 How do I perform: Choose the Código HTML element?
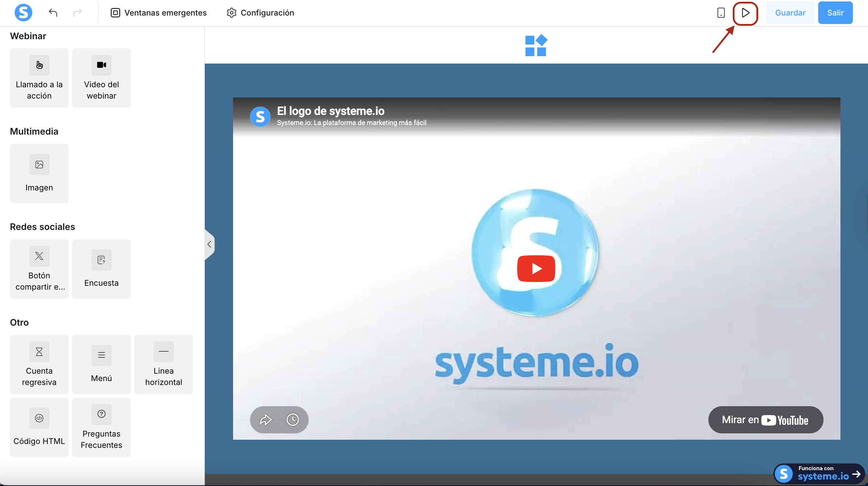coord(39,427)
